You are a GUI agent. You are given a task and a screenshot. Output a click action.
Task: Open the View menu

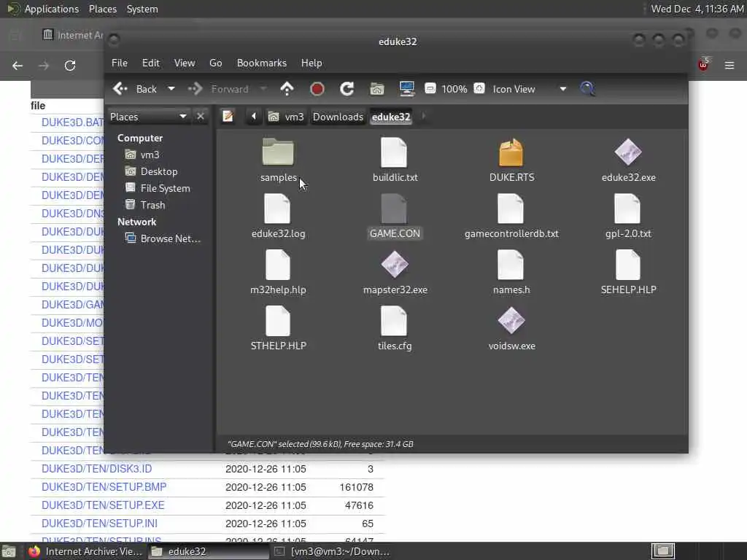point(185,63)
